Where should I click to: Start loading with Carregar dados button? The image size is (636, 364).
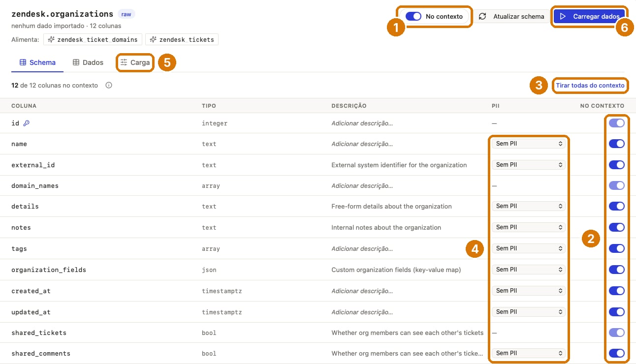point(589,16)
